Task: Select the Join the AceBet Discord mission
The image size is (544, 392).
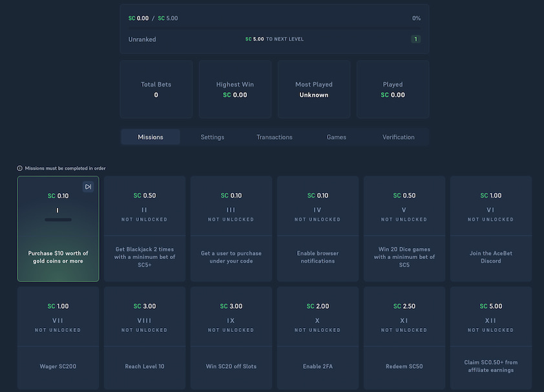Action: coord(490,228)
